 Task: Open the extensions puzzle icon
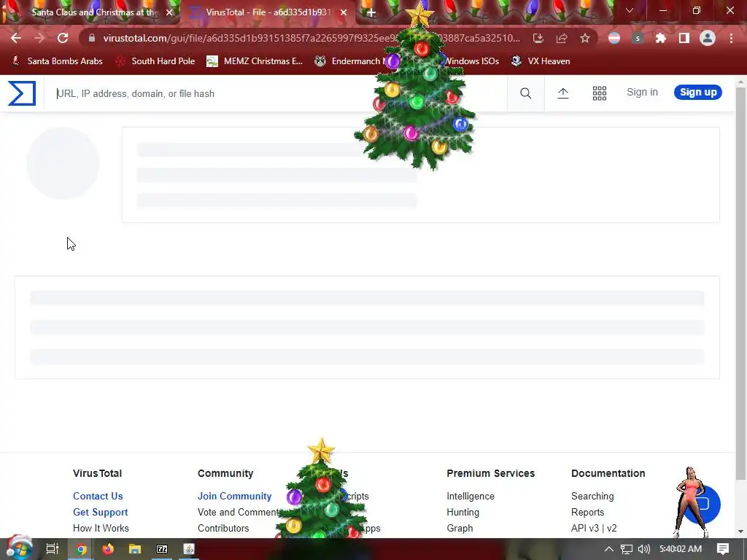click(660, 38)
